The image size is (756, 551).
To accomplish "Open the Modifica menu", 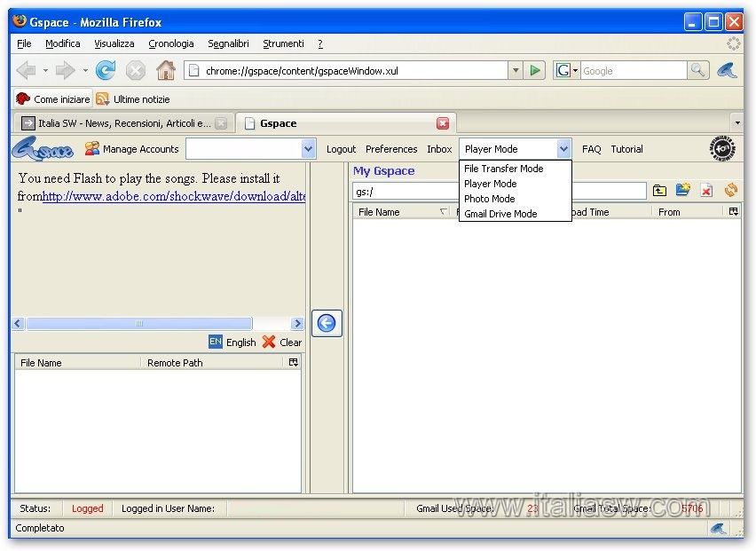I will [x=63, y=43].
